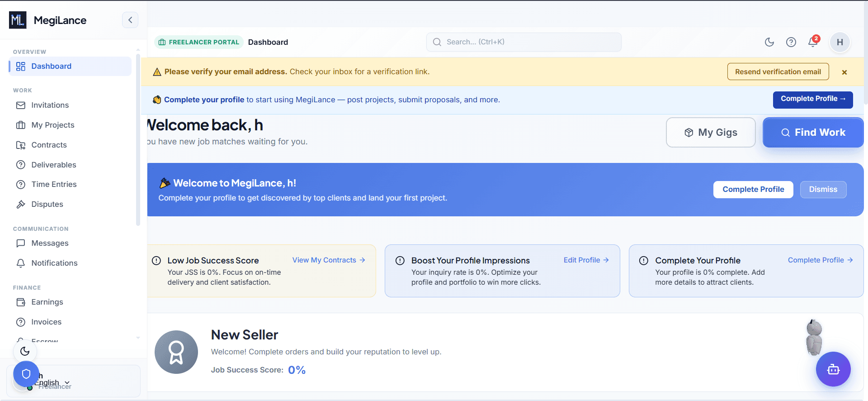Click the Time Entries circle icon
Image resolution: width=868 pixels, height=401 pixels.
click(21, 184)
